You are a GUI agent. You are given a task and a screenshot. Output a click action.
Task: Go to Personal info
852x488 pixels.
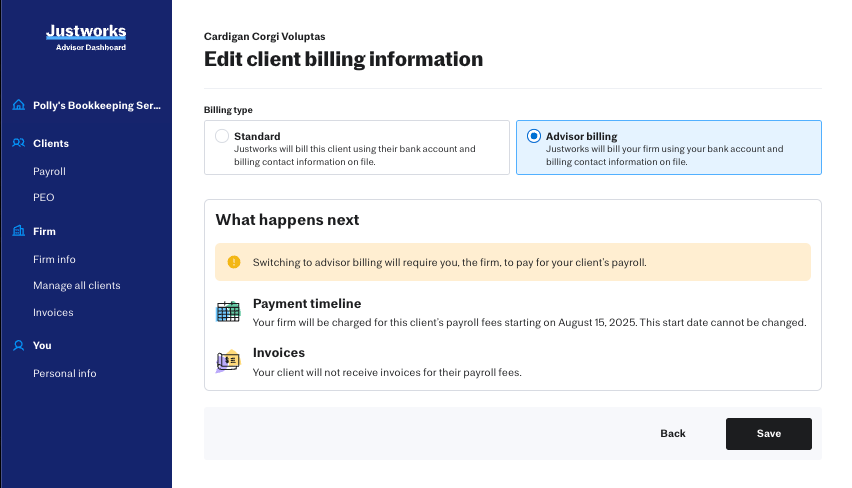[64, 373]
